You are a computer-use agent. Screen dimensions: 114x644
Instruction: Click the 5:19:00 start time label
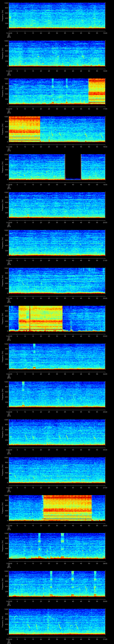(9, 223)
